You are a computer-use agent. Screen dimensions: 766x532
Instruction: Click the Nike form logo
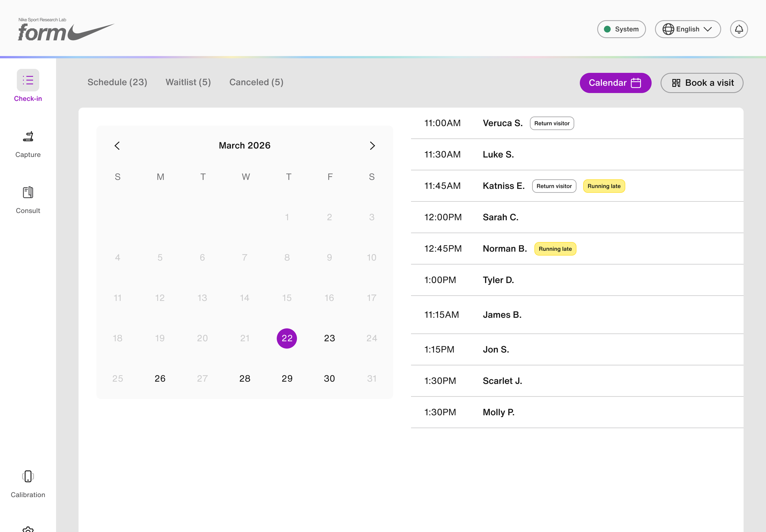coord(66,29)
